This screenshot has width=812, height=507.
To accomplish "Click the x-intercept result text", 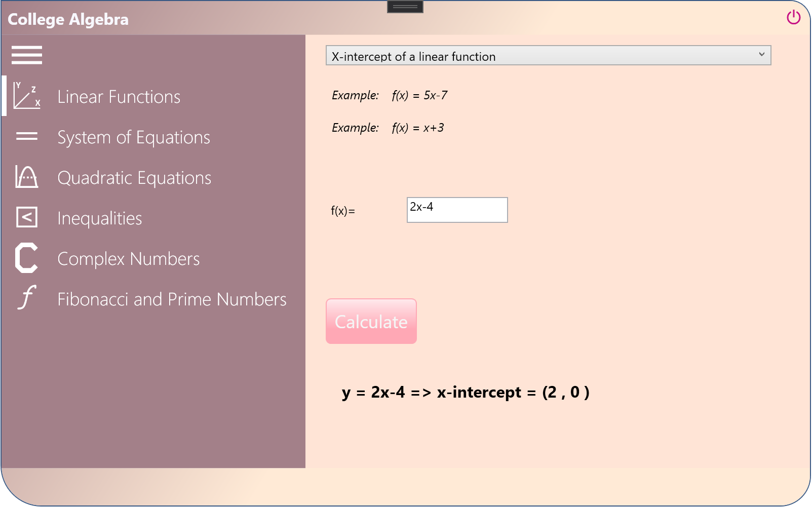I will click(x=465, y=392).
